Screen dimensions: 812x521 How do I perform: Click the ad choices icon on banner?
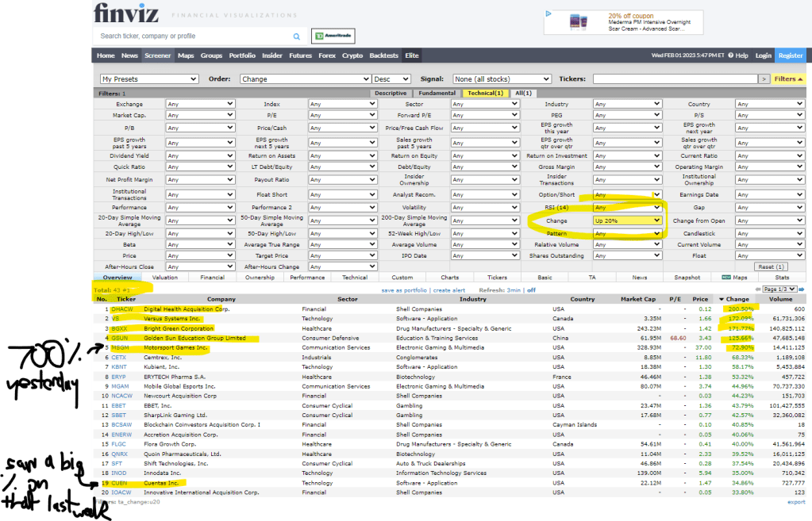(548, 13)
